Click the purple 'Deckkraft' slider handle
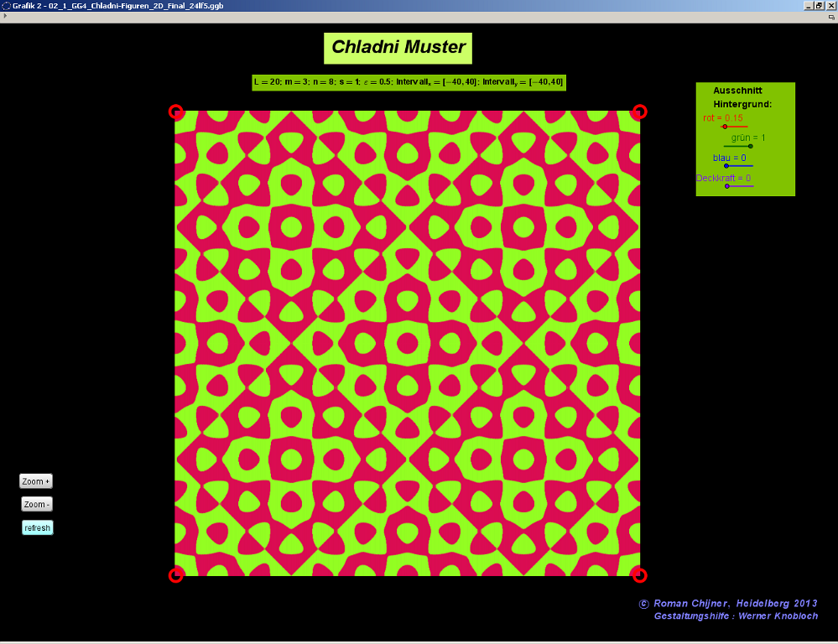This screenshot has width=838, height=644. (726, 186)
